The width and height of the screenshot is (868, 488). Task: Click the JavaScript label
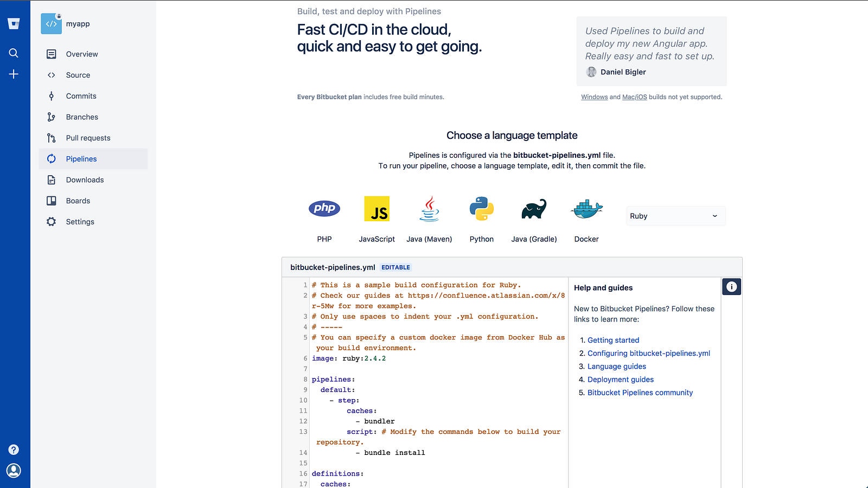click(x=377, y=239)
